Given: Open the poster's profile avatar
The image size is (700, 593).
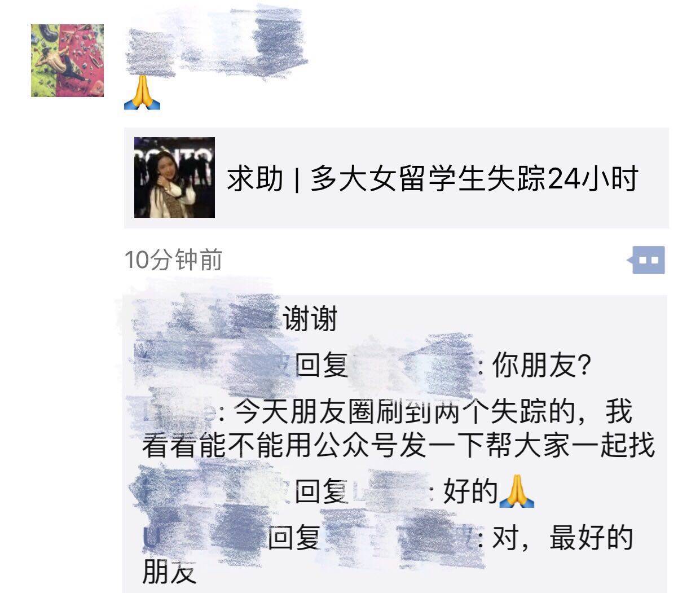Looking at the screenshot, I should pyautogui.click(x=68, y=60).
